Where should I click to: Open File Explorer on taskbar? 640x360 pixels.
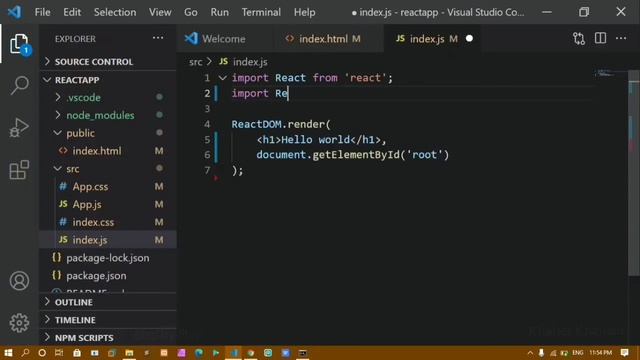pyautogui.click(x=129, y=353)
